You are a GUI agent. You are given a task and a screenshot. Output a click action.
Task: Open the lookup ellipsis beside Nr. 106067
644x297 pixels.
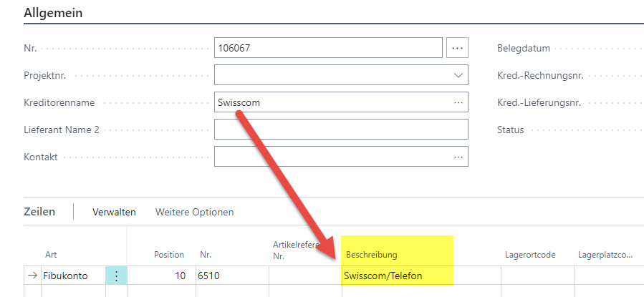tap(457, 48)
